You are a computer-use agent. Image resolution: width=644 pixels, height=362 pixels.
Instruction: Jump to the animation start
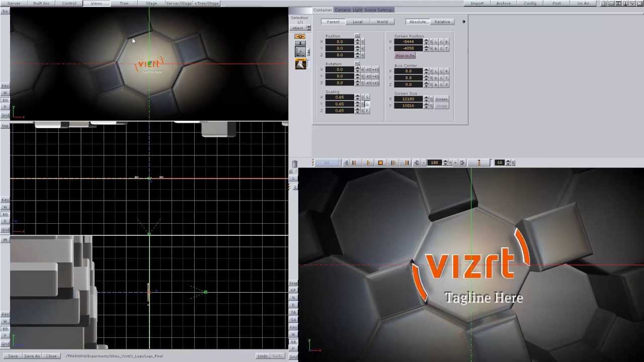pyautogui.click(x=354, y=163)
